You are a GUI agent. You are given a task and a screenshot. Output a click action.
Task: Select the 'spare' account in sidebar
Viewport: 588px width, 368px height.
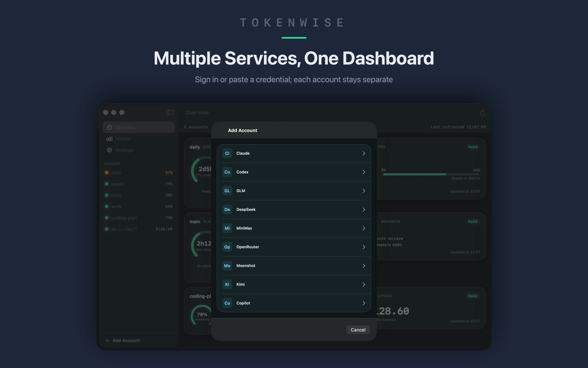[x=139, y=184]
